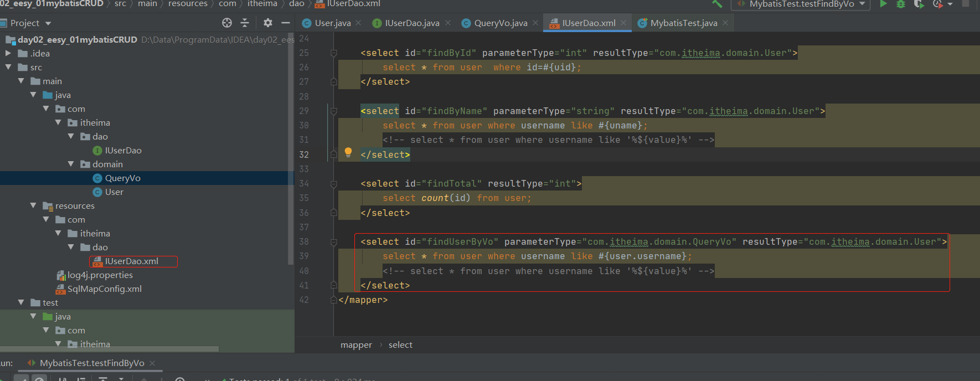
Task: Click the mapper breadcrumb below editor
Action: click(x=356, y=344)
